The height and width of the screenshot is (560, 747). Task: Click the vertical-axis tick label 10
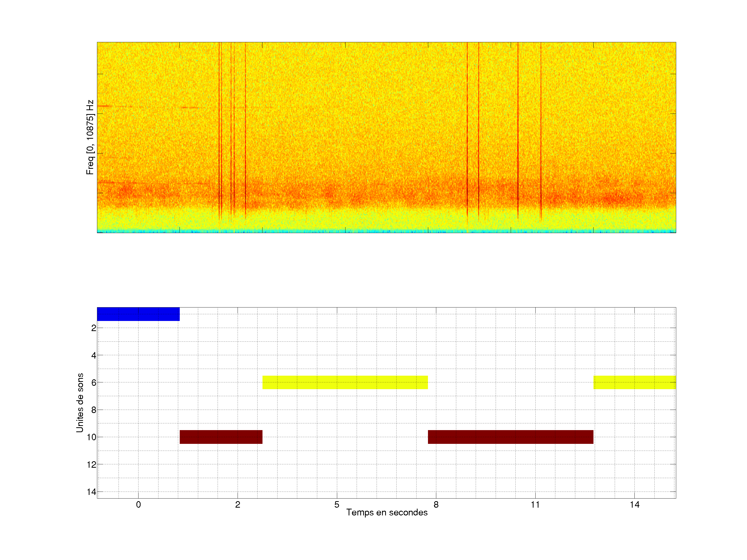(x=91, y=437)
